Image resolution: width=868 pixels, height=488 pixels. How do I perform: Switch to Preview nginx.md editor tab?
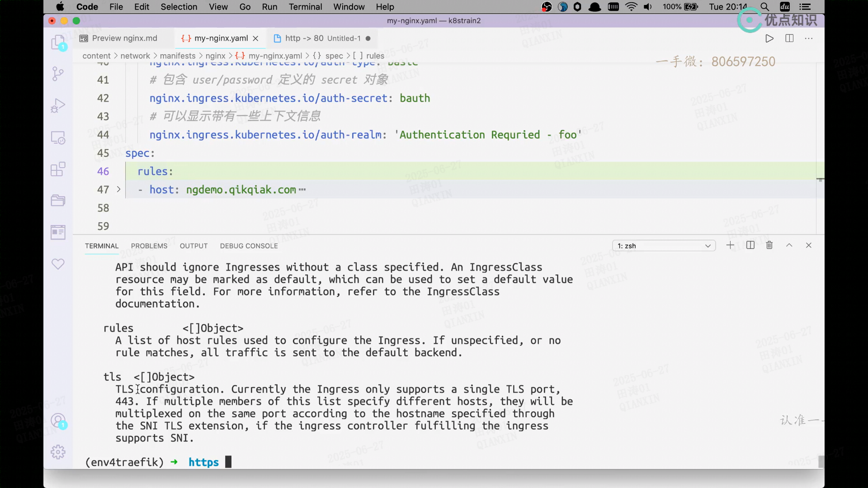(124, 38)
